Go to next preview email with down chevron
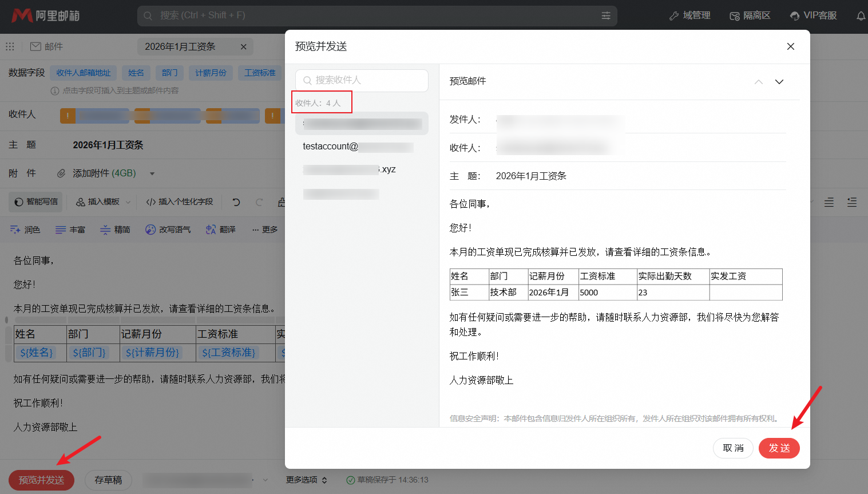Screen dimensions: 868x494 779,82
